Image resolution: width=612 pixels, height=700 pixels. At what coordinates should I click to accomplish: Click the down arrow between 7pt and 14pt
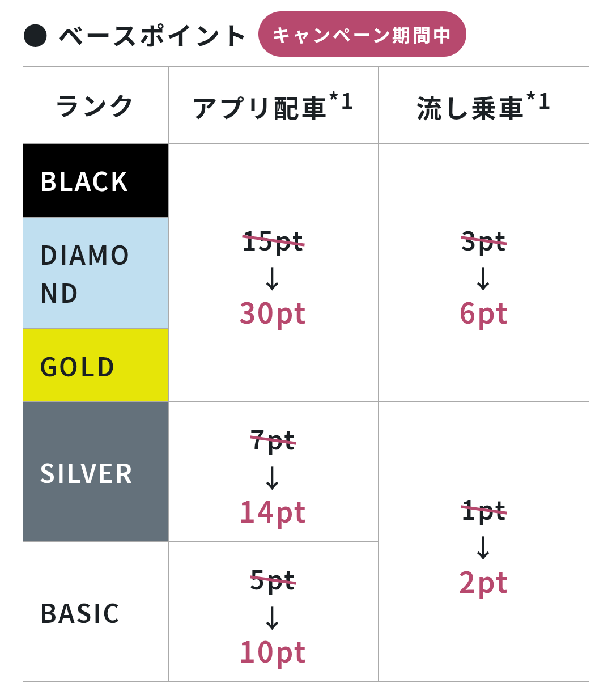click(273, 477)
